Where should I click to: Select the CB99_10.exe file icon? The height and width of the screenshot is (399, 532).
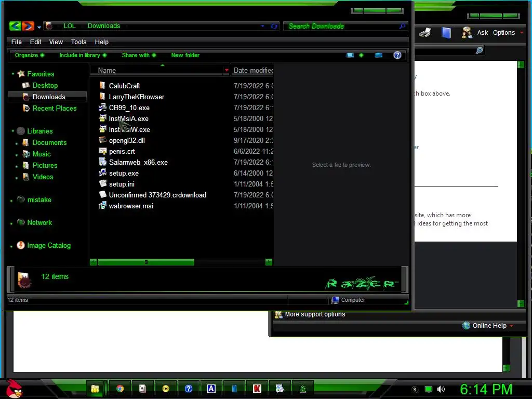(102, 108)
